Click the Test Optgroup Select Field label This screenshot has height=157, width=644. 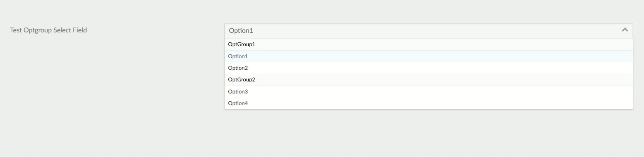tap(48, 30)
